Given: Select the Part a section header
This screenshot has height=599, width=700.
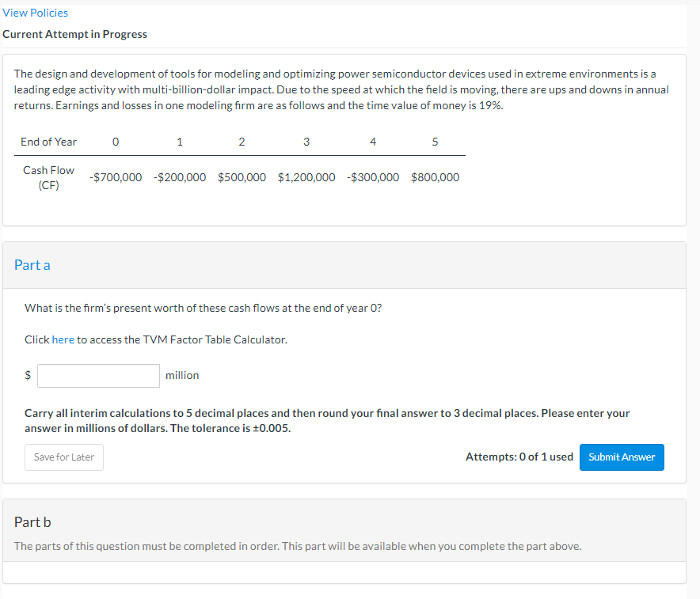Looking at the screenshot, I should coord(32,264).
